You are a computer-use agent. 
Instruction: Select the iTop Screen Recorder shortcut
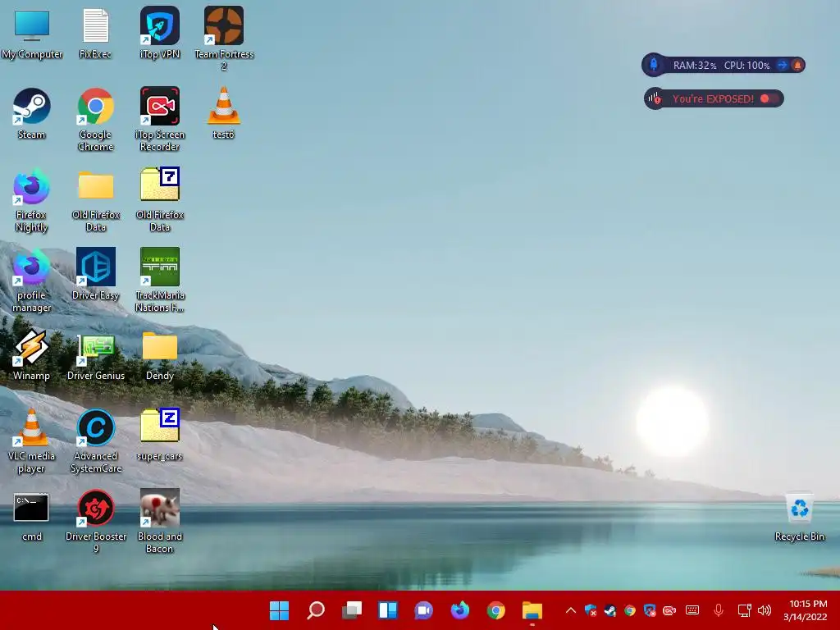coord(160,119)
